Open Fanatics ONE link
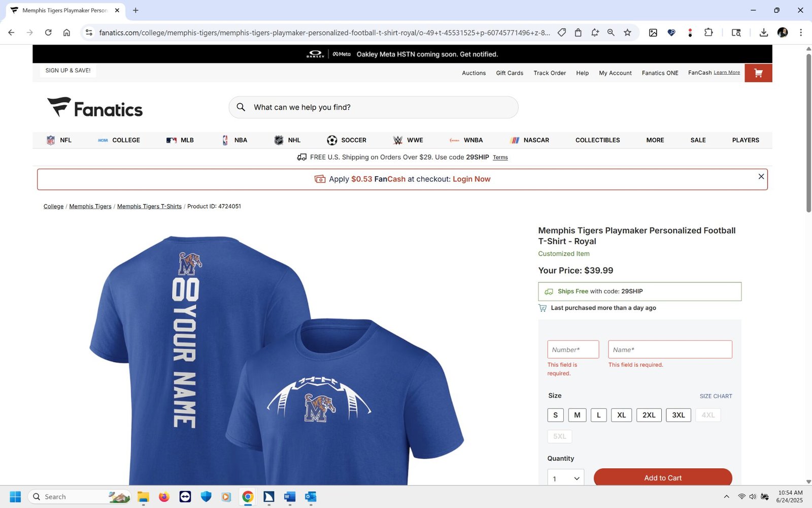The height and width of the screenshot is (508, 812). tap(660, 73)
